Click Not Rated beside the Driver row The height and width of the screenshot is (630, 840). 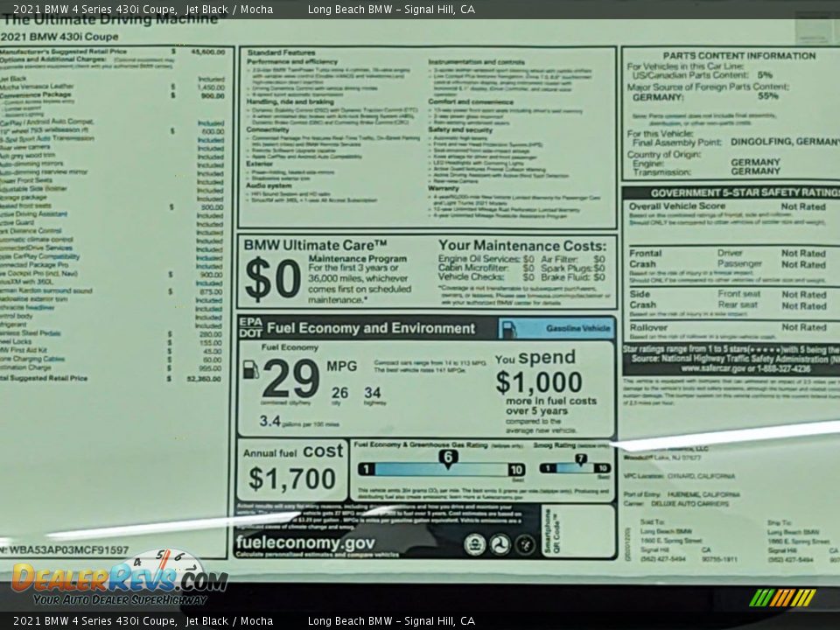pyautogui.click(x=803, y=254)
